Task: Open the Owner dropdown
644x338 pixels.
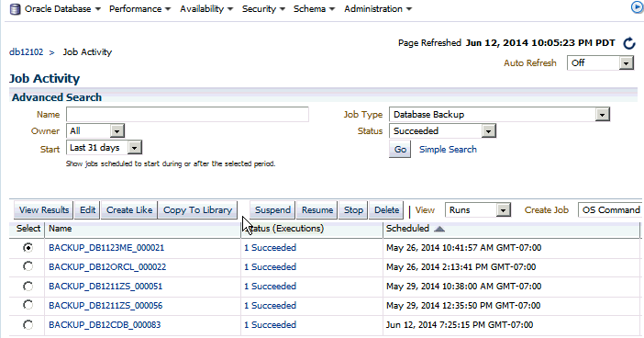Action: pos(95,130)
